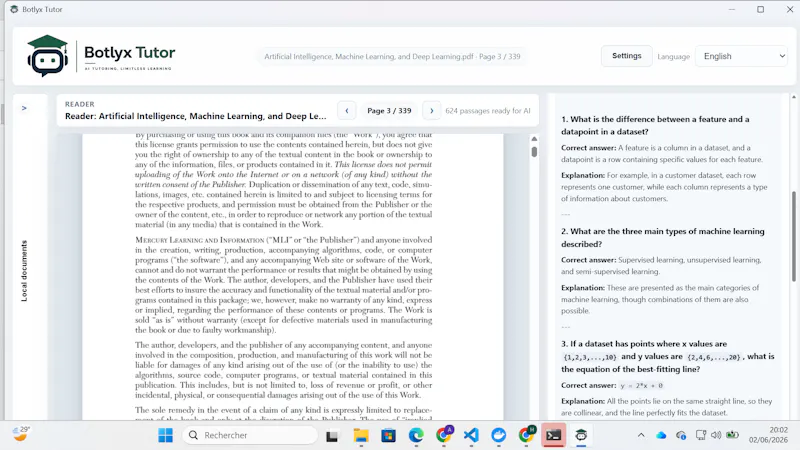Image resolution: width=800 pixels, height=450 pixels.
Task: Open the weather widget showing 29°
Action: click(21, 434)
